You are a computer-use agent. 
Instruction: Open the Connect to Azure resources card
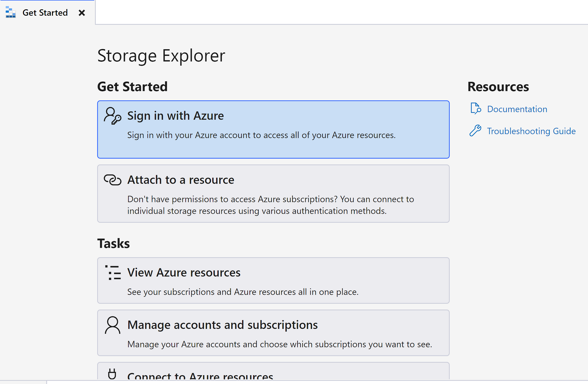point(273,371)
